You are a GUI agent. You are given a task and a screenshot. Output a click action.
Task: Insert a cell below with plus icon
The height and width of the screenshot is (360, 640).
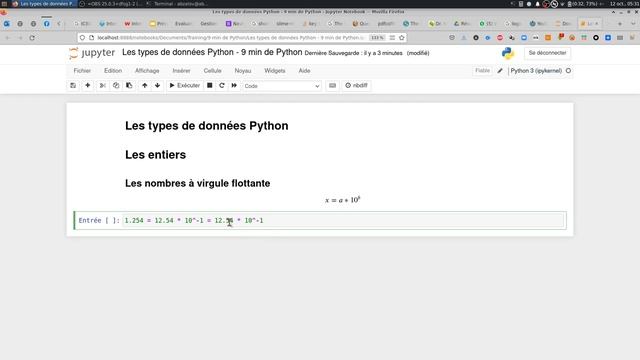pyautogui.click(x=87, y=86)
